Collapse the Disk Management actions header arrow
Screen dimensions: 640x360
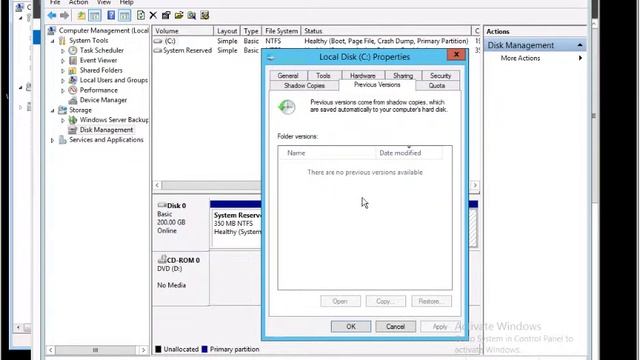[x=580, y=45]
